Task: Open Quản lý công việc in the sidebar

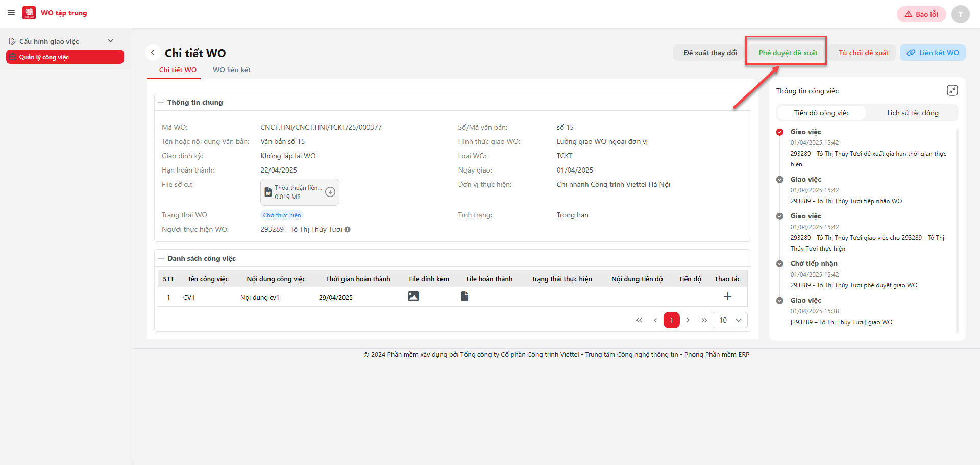Action: tap(65, 57)
